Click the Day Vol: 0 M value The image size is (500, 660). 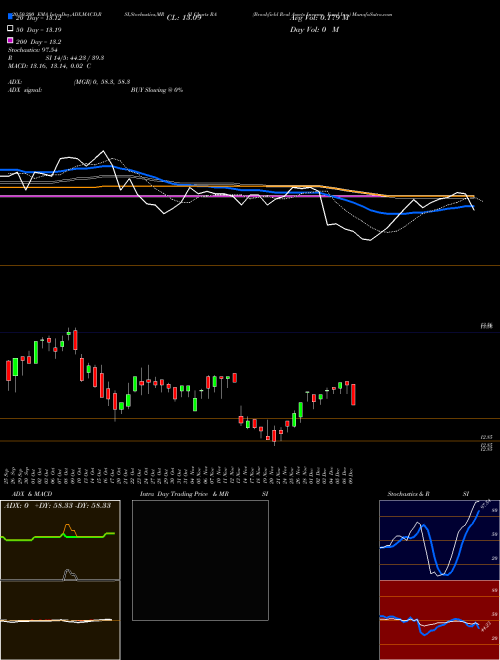pyautogui.click(x=314, y=29)
